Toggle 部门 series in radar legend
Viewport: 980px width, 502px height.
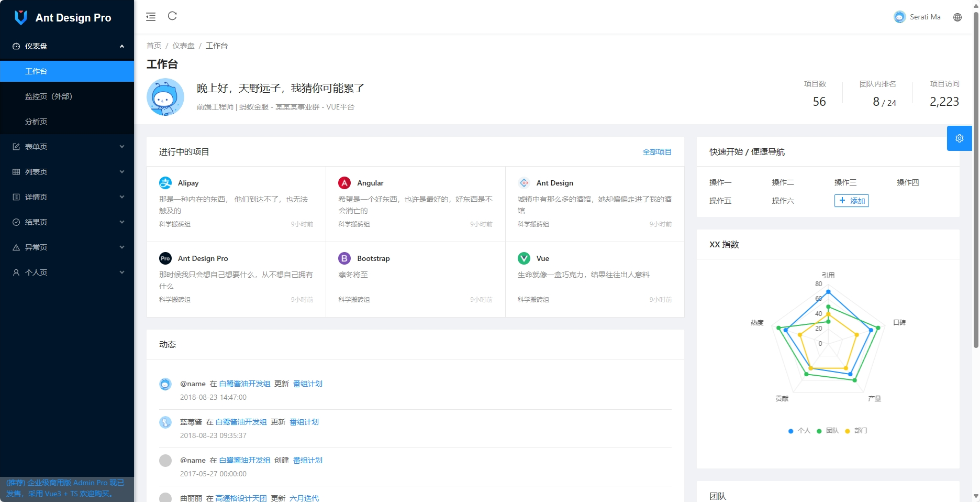point(856,431)
